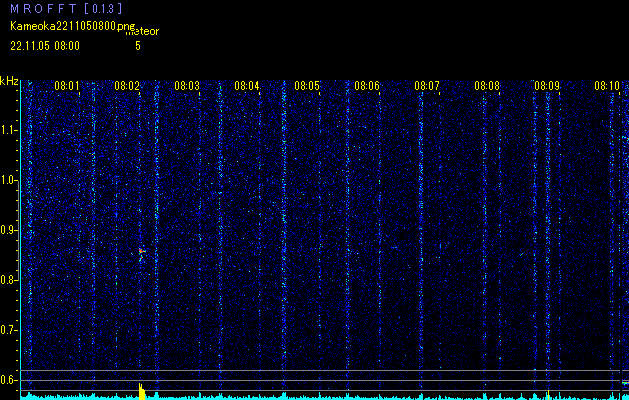
Task: Click the meteor label
Action: 142,32
